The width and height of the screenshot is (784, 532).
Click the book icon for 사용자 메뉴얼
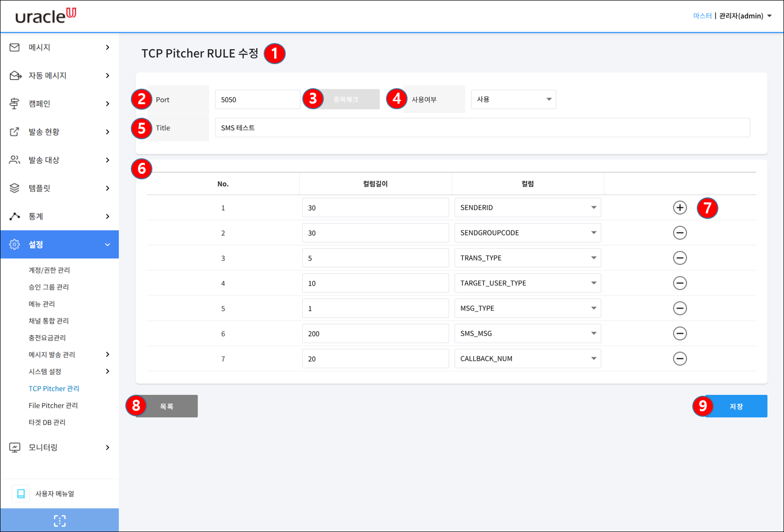click(x=21, y=493)
